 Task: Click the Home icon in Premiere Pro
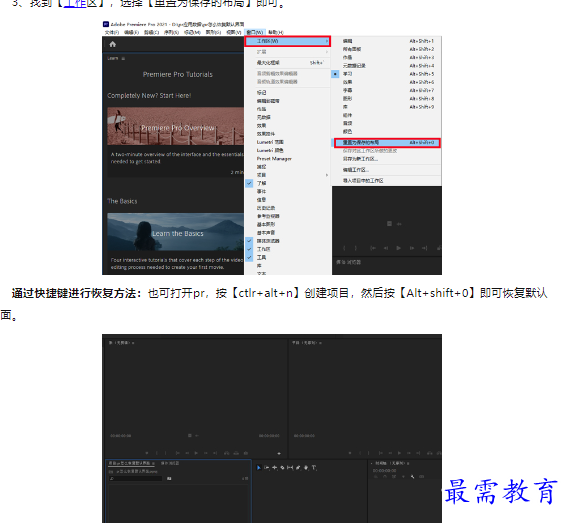pos(113,44)
